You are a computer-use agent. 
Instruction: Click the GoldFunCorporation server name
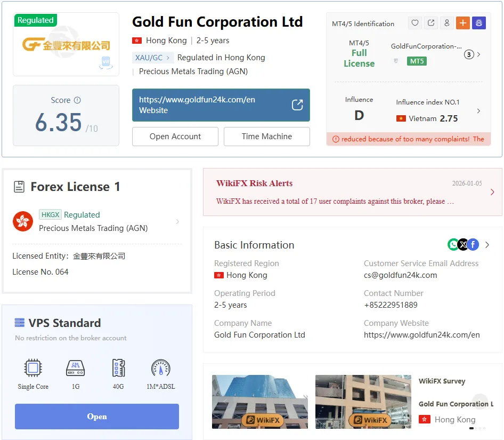pos(426,46)
